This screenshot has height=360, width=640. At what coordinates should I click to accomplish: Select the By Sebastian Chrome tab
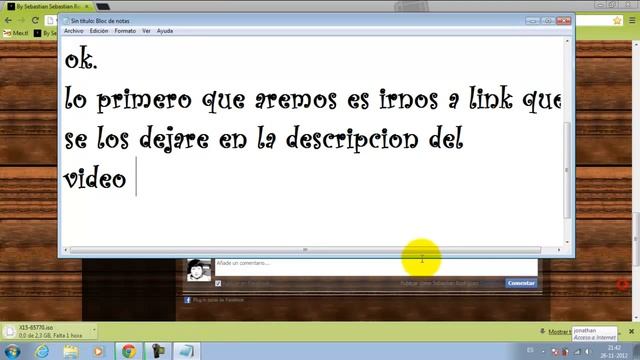point(47,7)
